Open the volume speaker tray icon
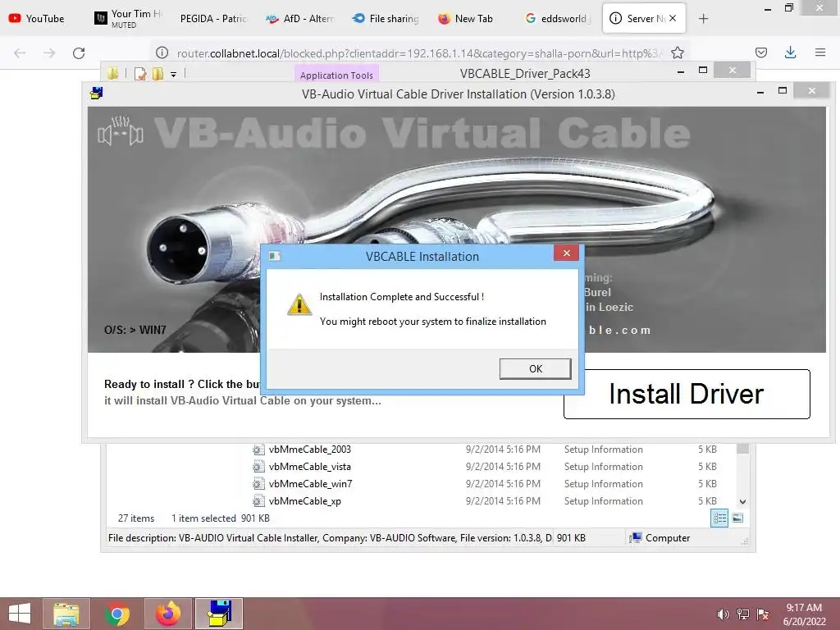 724,614
